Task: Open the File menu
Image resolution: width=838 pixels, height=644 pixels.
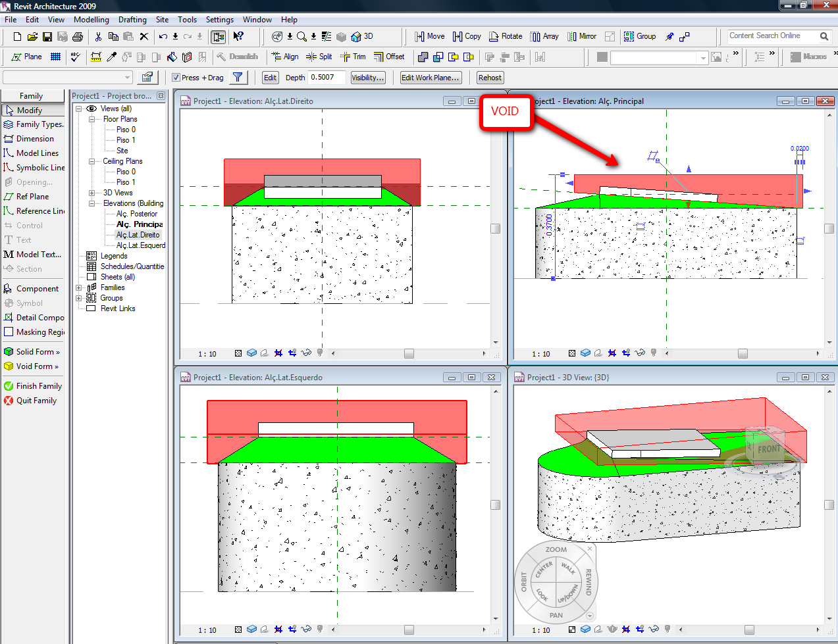Action: point(11,20)
